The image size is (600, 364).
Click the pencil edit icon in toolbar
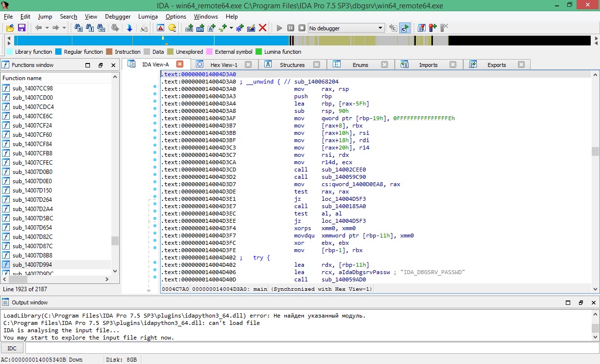tap(251, 28)
